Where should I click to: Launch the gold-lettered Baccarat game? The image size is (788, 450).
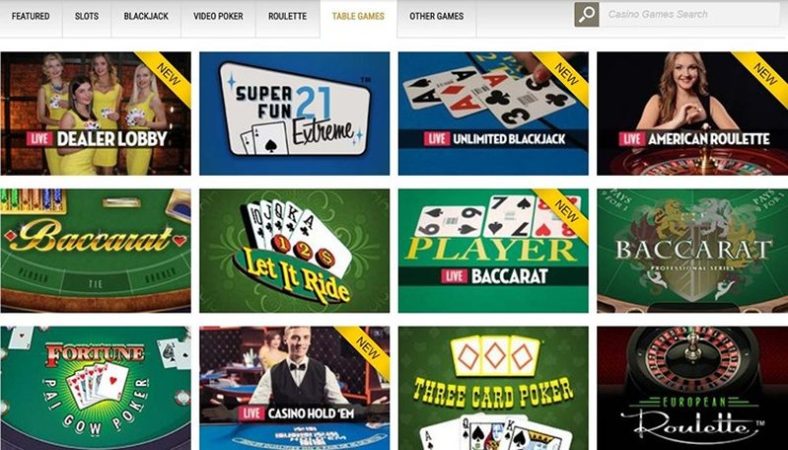pos(95,251)
